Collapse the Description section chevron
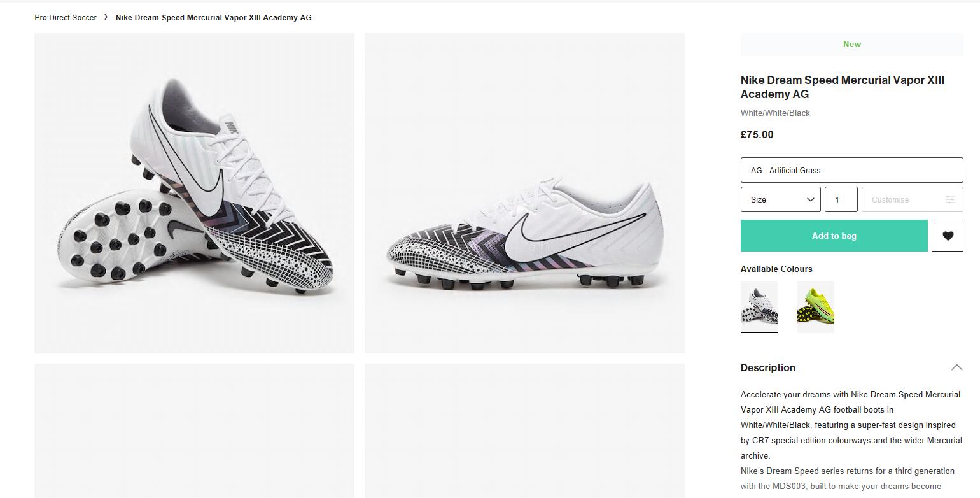The image size is (980, 498). tap(956, 367)
